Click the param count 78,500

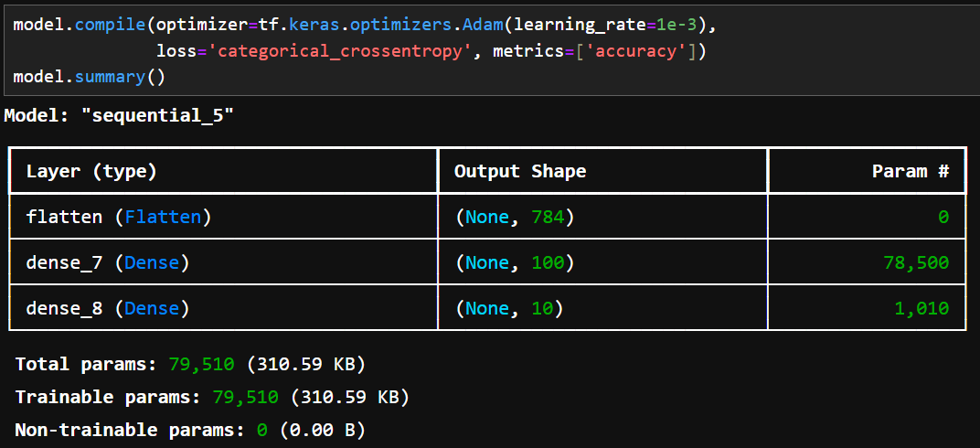click(916, 262)
